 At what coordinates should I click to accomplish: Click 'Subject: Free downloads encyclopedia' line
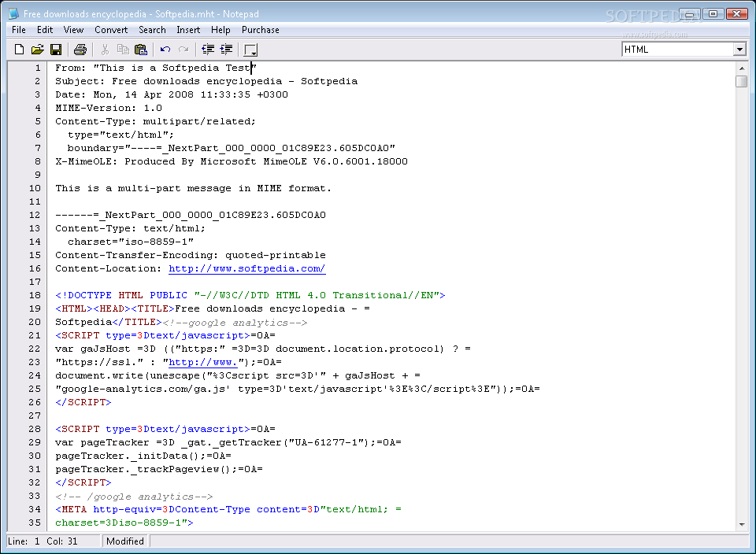(206, 81)
